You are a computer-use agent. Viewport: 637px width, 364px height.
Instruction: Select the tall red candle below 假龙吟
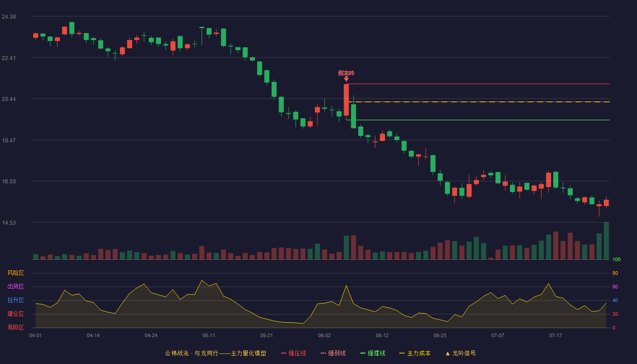point(346,100)
